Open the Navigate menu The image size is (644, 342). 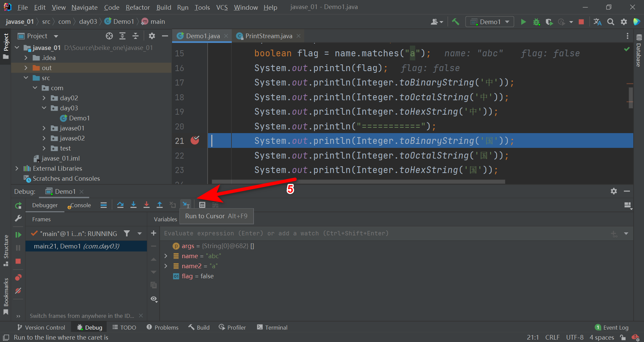pyautogui.click(x=85, y=7)
